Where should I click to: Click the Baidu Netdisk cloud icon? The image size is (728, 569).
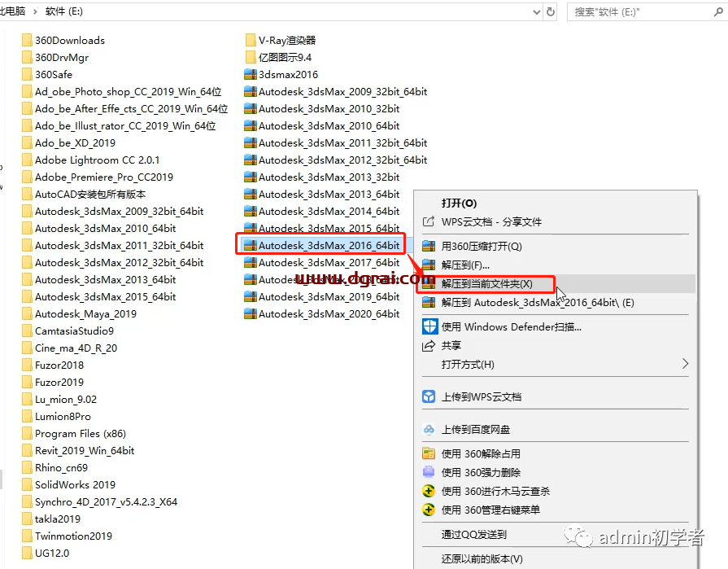pos(429,430)
